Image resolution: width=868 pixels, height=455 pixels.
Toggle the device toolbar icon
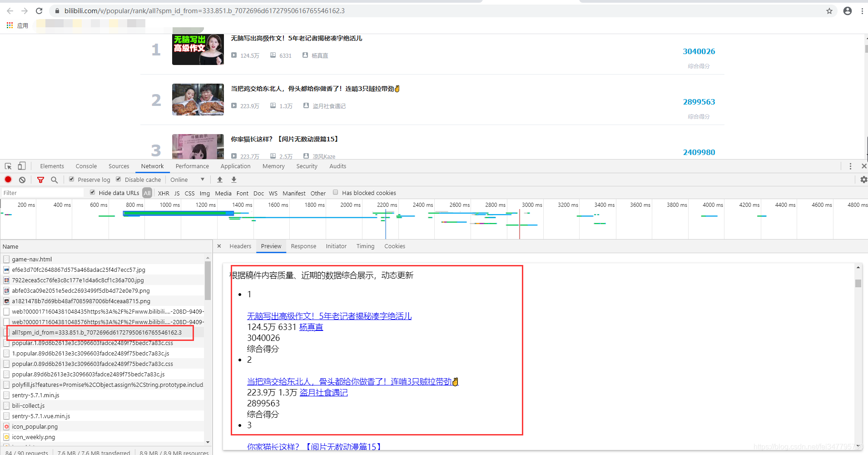[x=21, y=166]
